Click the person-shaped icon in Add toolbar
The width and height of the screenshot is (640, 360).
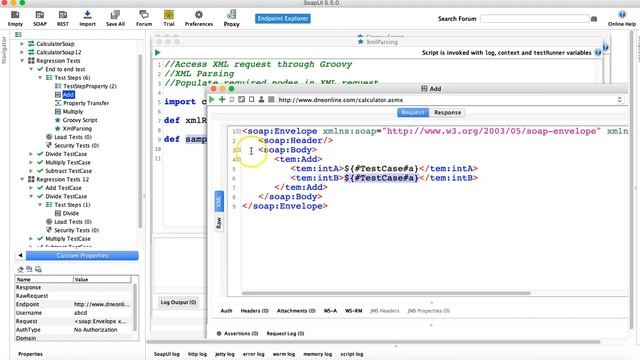point(261,100)
